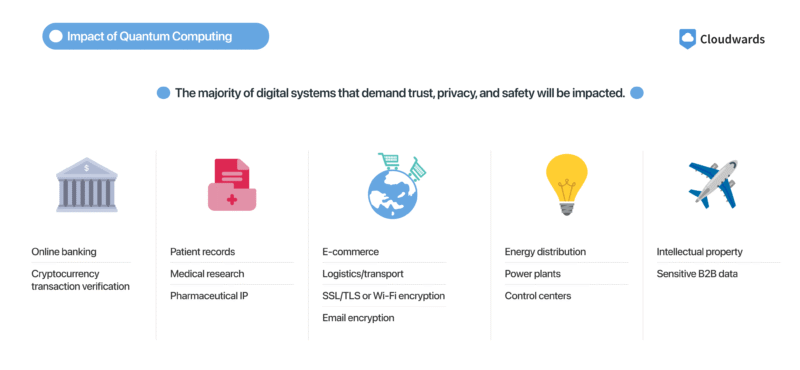Click the Power plants entry

pos(533,274)
